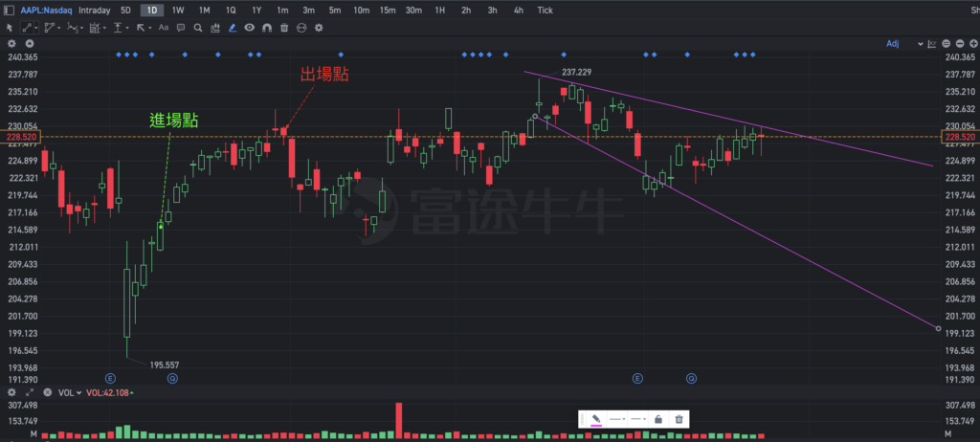
Task: Select the wave pattern drawing tool
Action: point(72,28)
